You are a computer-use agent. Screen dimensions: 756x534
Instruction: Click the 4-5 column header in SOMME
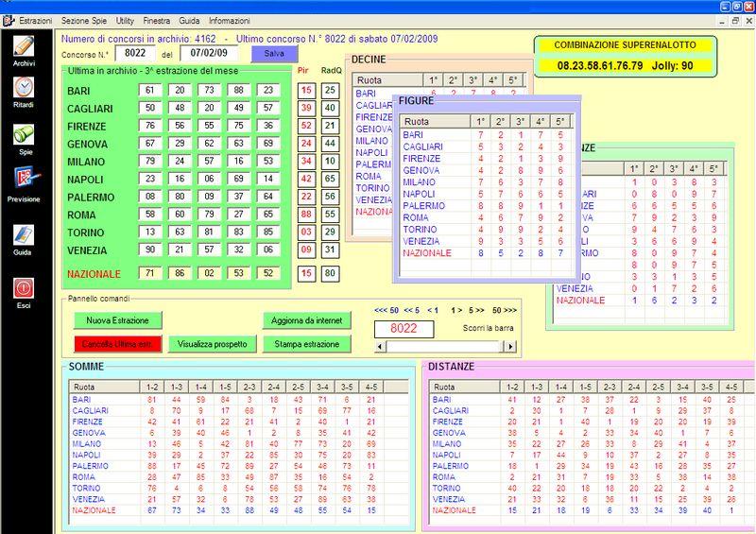[371, 387]
